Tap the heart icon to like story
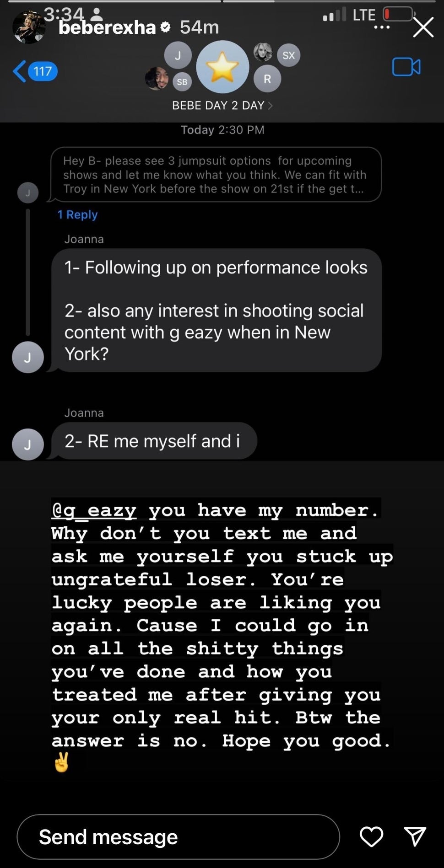This screenshot has height=868, width=444. pyautogui.click(x=371, y=836)
